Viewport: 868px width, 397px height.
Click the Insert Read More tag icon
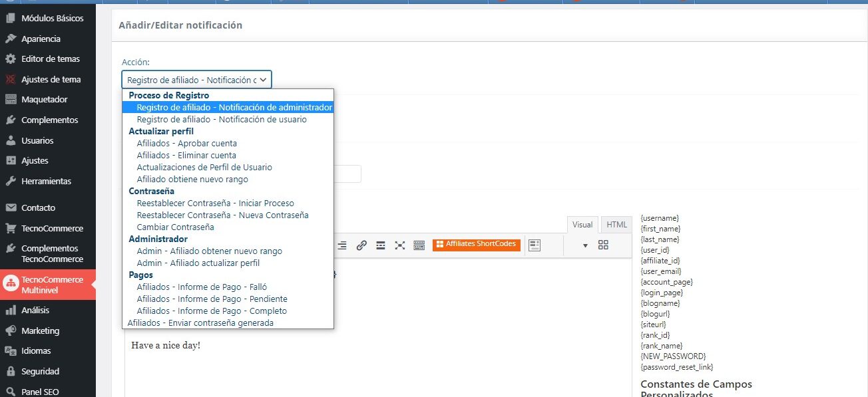click(x=381, y=245)
